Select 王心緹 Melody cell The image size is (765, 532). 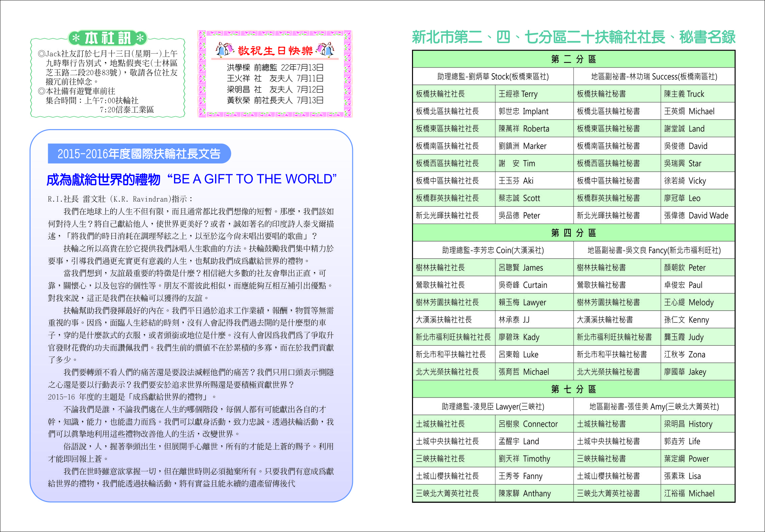coord(698,302)
